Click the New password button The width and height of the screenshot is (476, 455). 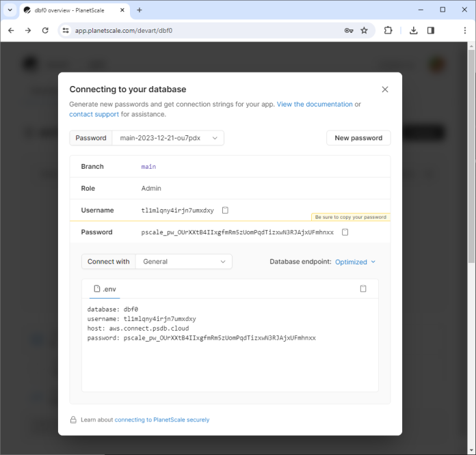tap(358, 138)
